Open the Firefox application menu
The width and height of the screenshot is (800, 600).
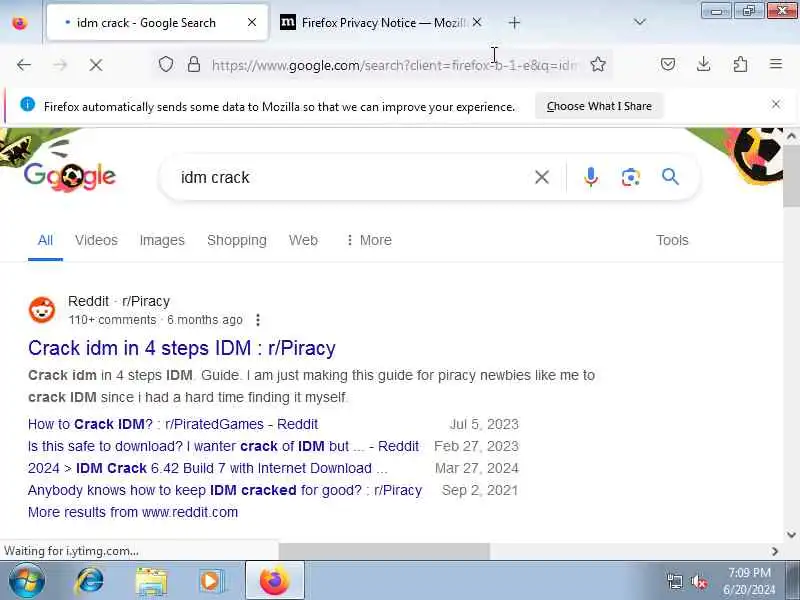[x=776, y=64]
